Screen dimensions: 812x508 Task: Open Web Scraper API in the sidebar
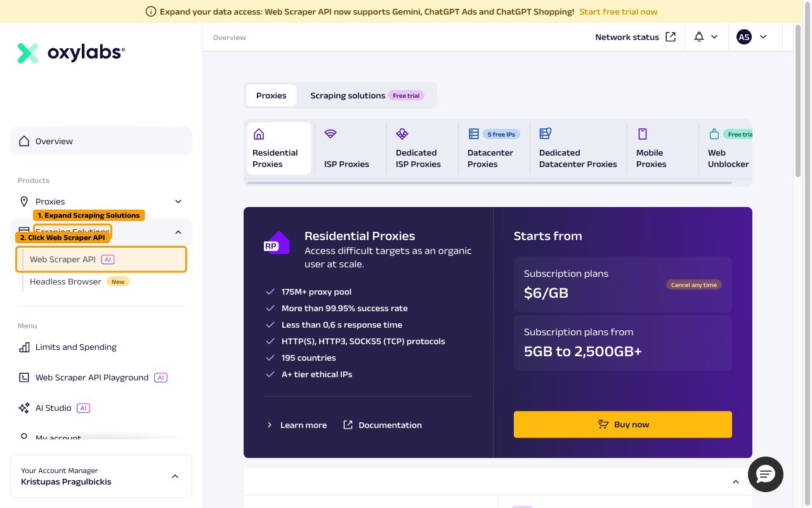[x=101, y=259]
